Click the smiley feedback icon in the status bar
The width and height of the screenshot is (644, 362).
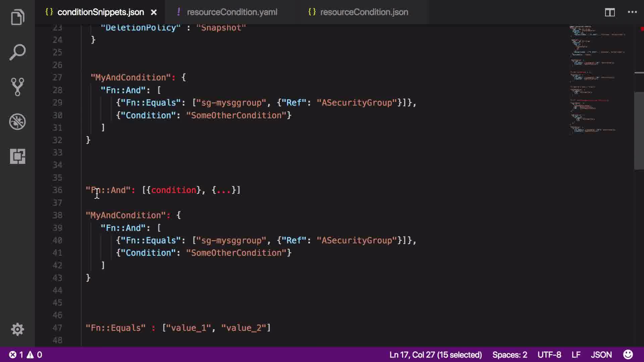628,355
